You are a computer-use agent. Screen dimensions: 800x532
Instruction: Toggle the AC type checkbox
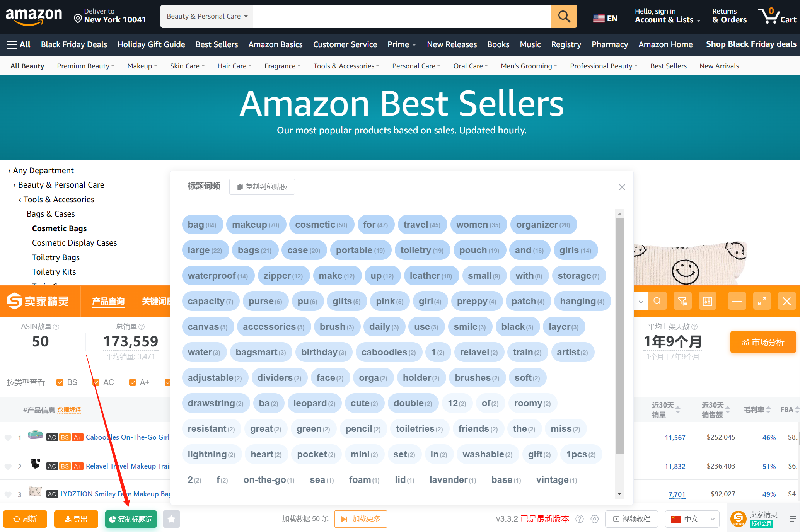pos(96,382)
